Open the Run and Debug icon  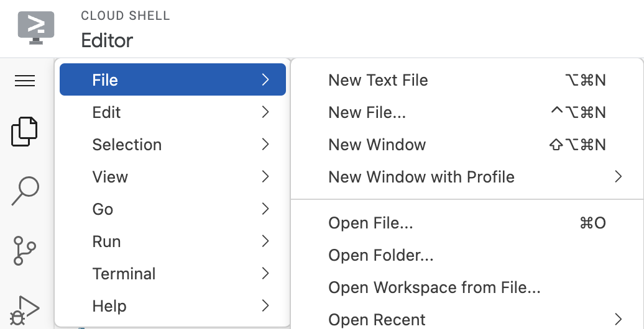pos(25,309)
